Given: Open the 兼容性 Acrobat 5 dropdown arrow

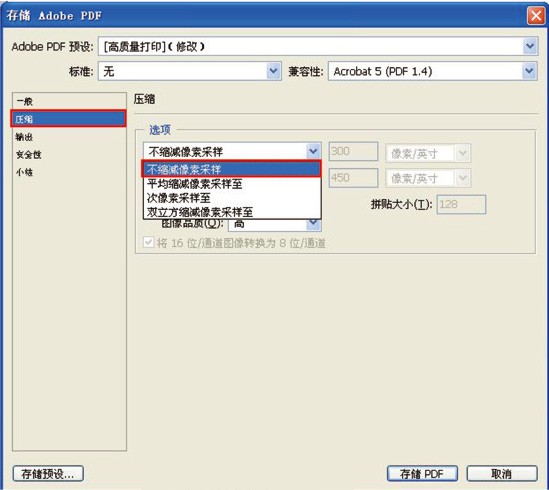Looking at the screenshot, I should 529,71.
